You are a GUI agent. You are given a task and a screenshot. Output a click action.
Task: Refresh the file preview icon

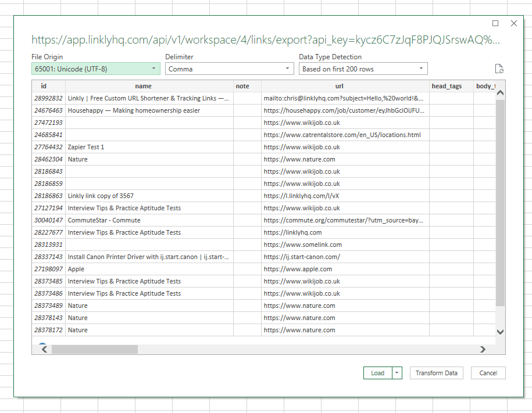pyautogui.click(x=499, y=68)
